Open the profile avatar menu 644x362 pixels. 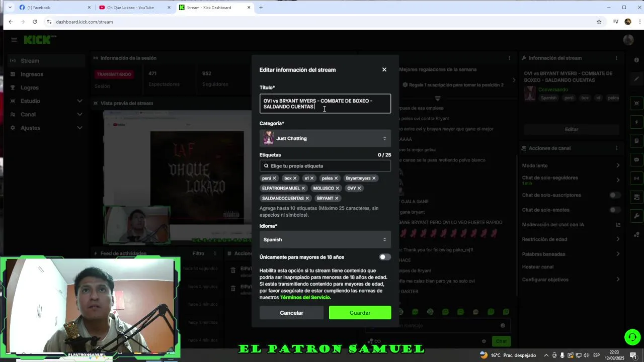pyautogui.click(x=628, y=40)
